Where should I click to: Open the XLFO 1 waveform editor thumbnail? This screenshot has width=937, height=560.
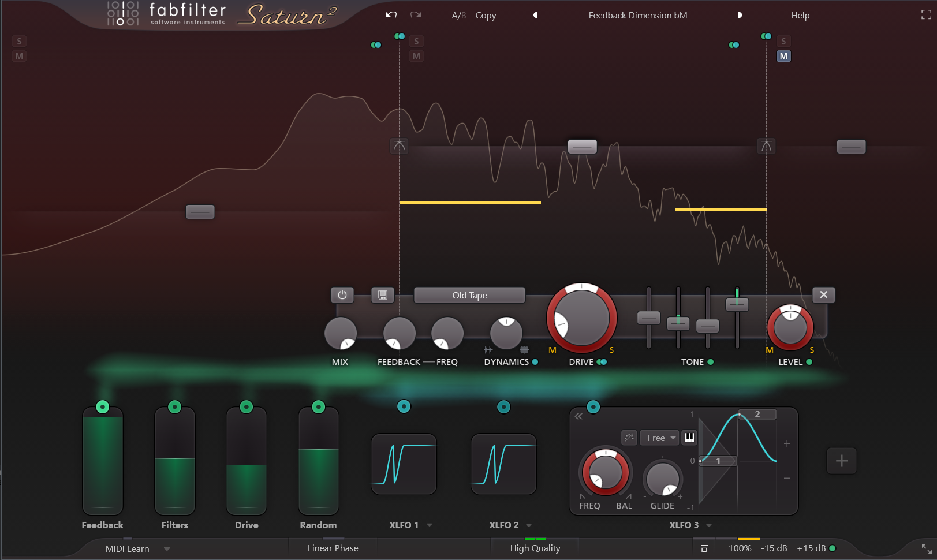tap(404, 464)
